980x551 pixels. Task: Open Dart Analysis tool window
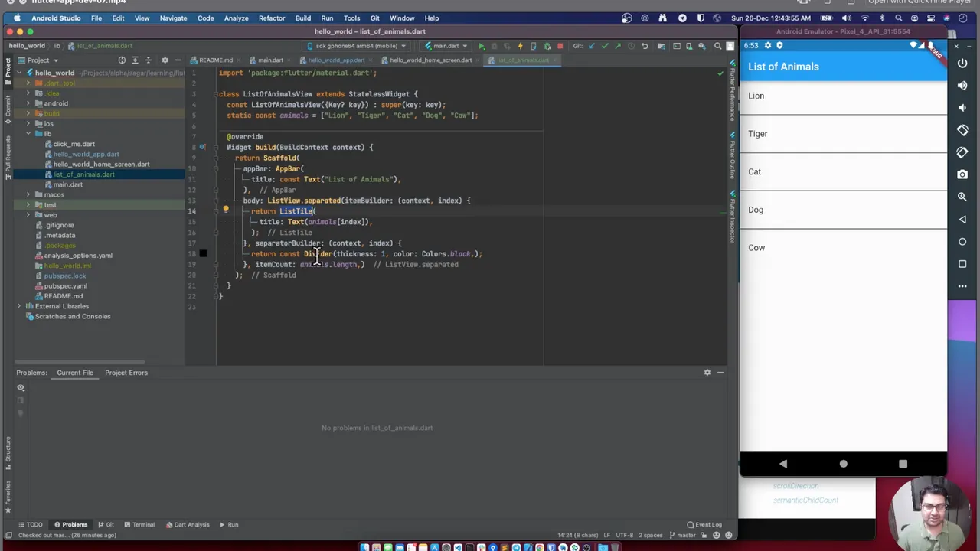187,525
